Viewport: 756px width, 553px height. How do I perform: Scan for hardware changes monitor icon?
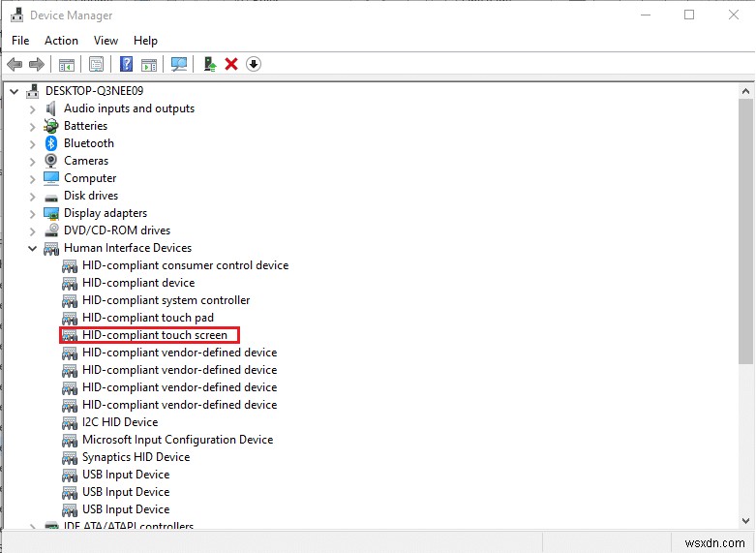pos(179,64)
